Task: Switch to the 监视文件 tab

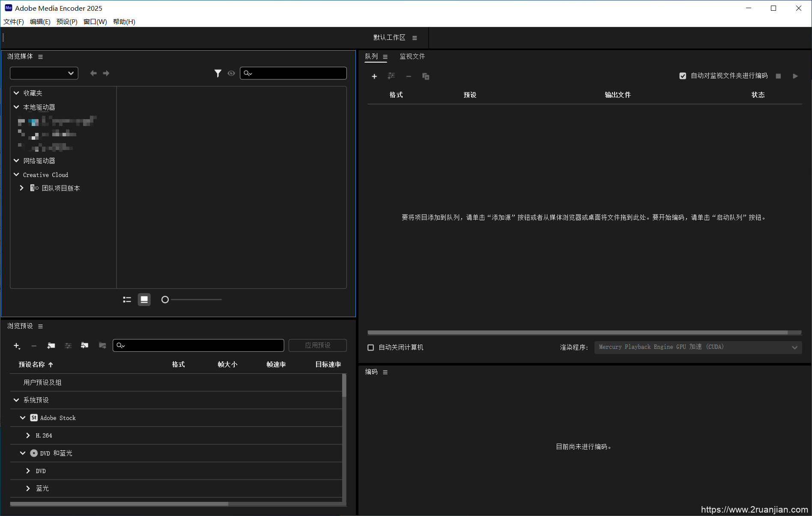Action: coord(412,57)
